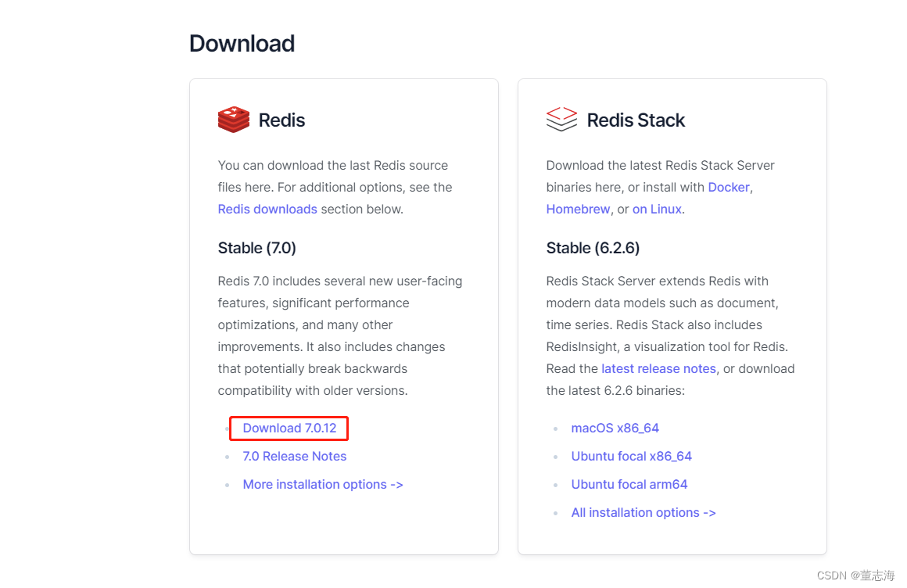Click the Redis downloads link
The width and height of the screenshot is (907, 588).
pos(267,209)
